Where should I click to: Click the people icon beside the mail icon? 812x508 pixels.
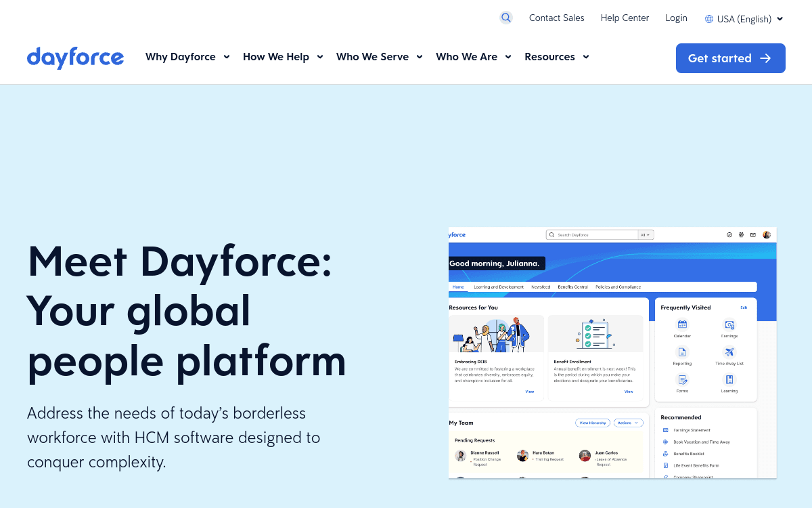click(741, 235)
